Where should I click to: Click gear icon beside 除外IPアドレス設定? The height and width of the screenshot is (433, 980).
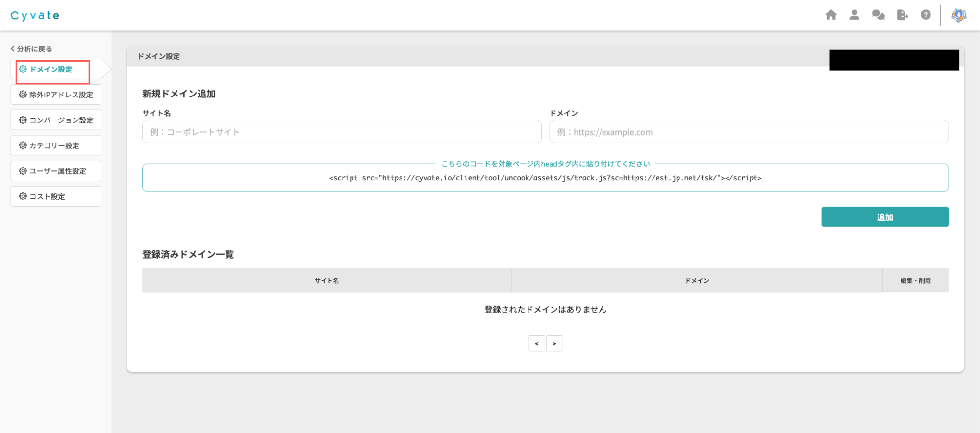(x=23, y=95)
